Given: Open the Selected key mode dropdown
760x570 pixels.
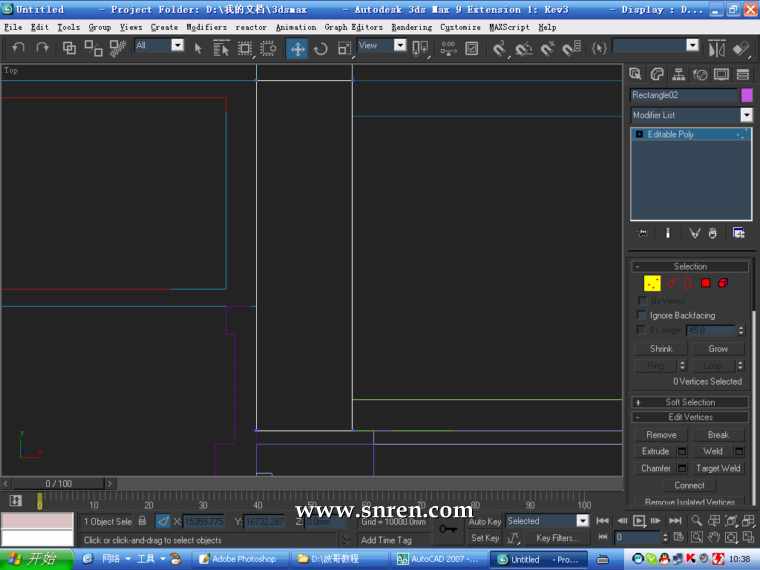Looking at the screenshot, I should 583,521.
